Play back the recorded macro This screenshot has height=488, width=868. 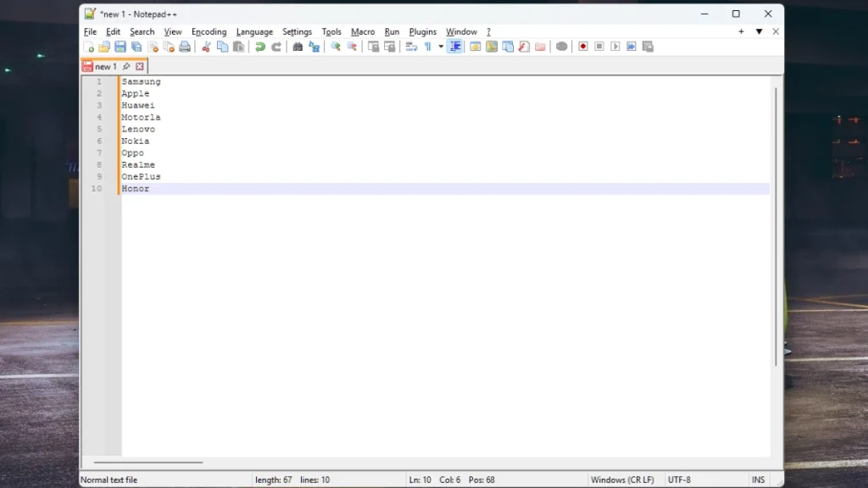click(x=615, y=47)
